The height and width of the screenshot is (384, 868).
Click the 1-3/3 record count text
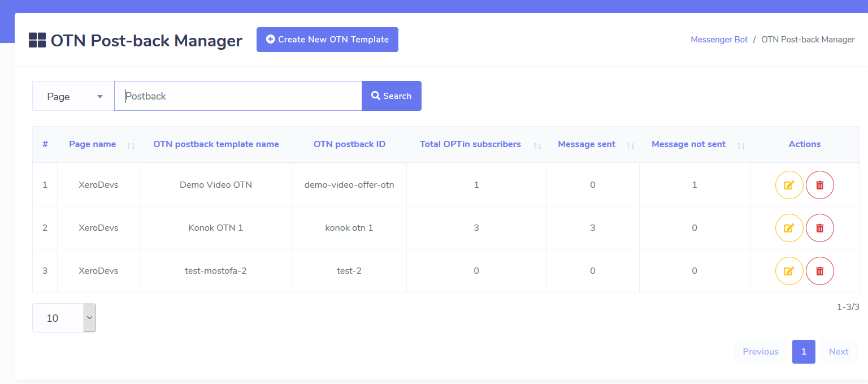[848, 307]
